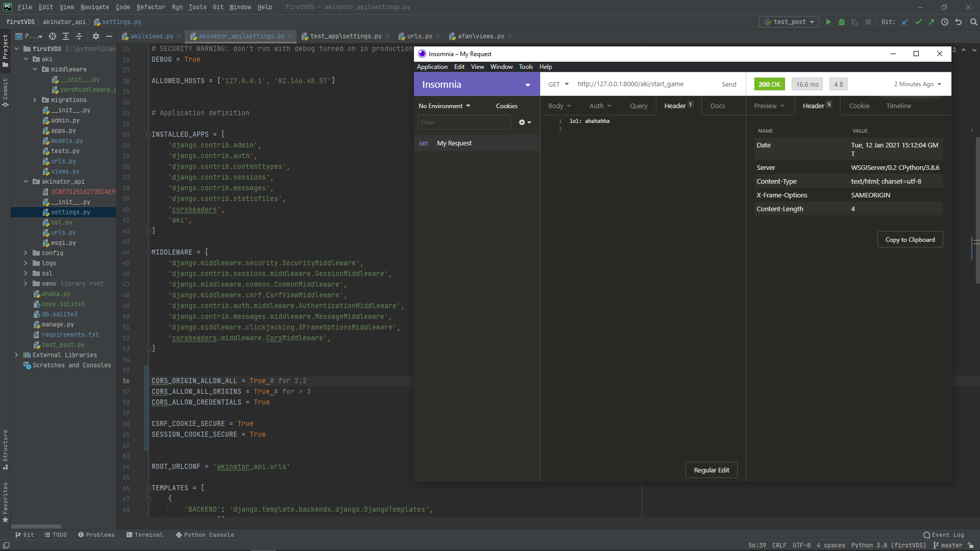Click Copy to Clipboard button
Image resolution: width=980 pixels, height=551 pixels.
(x=910, y=240)
